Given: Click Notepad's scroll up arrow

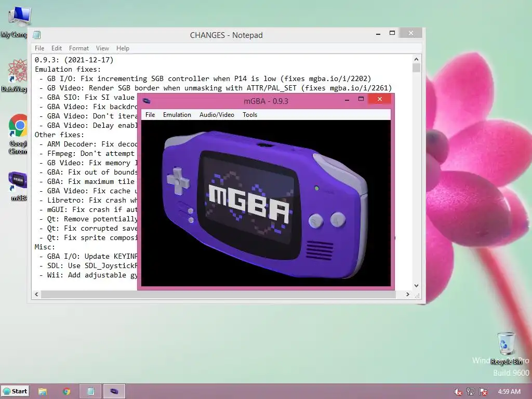Looking at the screenshot, I should click(416, 59).
